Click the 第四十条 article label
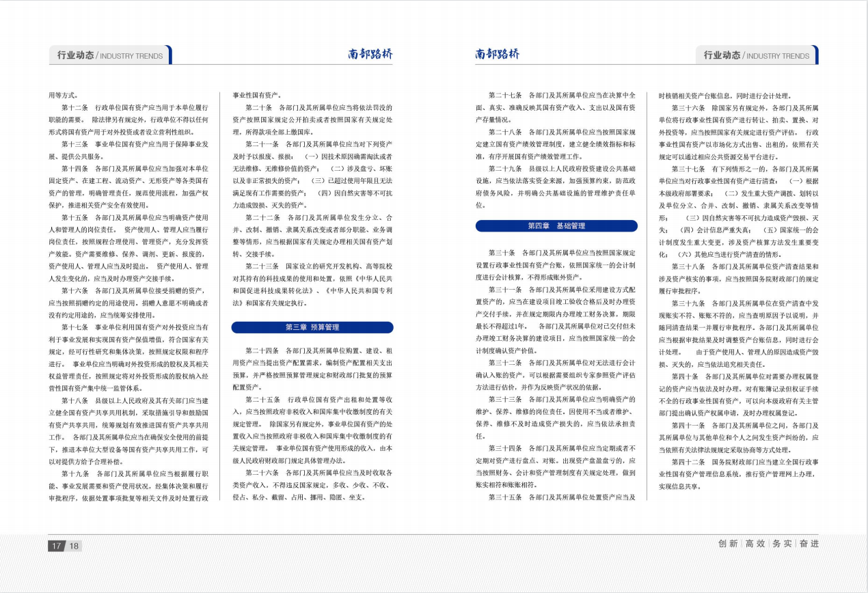 point(686,376)
